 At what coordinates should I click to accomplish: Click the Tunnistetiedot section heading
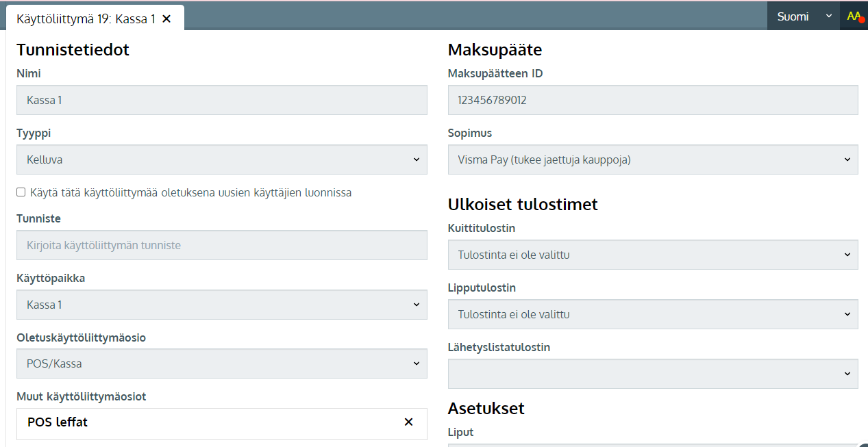click(x=73, y=49)
